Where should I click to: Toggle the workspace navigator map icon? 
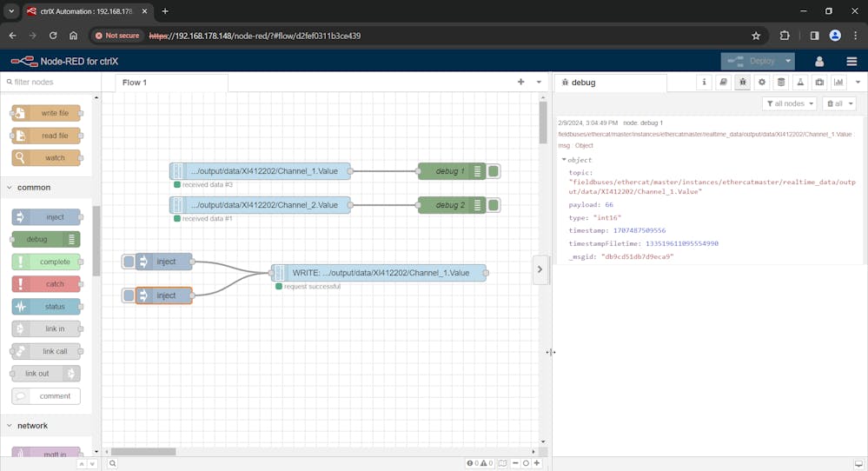[502, 463]
